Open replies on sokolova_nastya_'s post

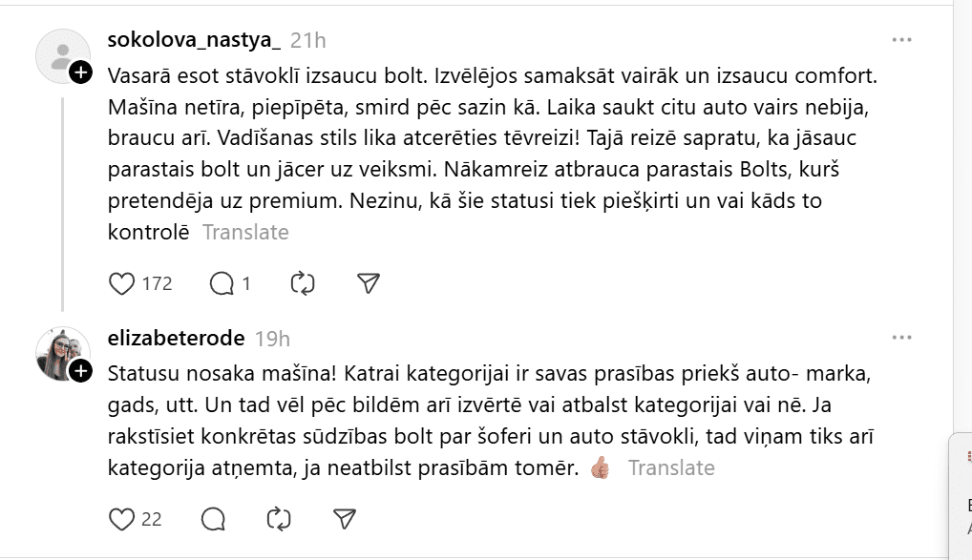click(x=222, y=283)
